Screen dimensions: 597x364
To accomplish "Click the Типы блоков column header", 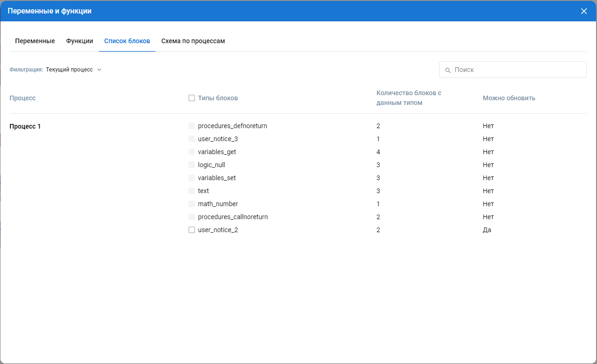I will click(x=218, y=98).
